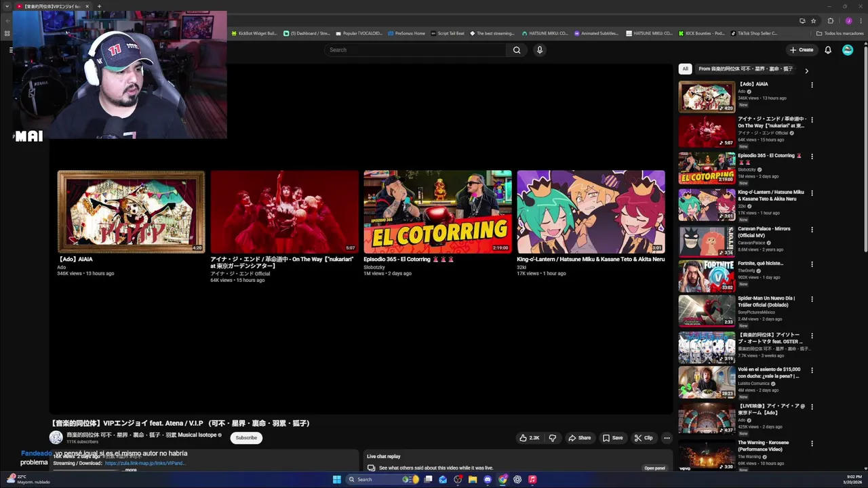Open sidebar Fortnite video thumbnail
The image size is (868, 488).
point(707,276)
